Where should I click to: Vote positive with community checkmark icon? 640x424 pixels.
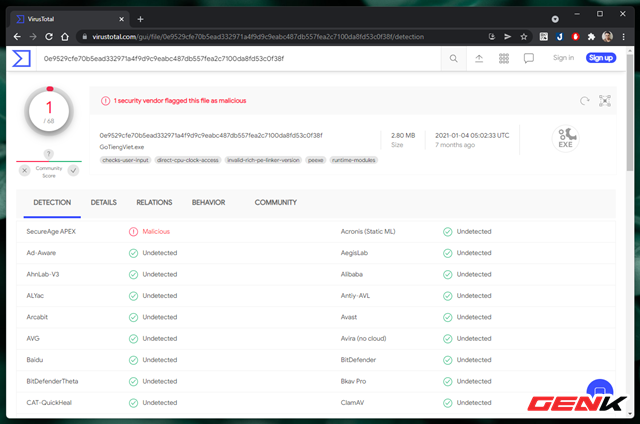pos(73,170)
